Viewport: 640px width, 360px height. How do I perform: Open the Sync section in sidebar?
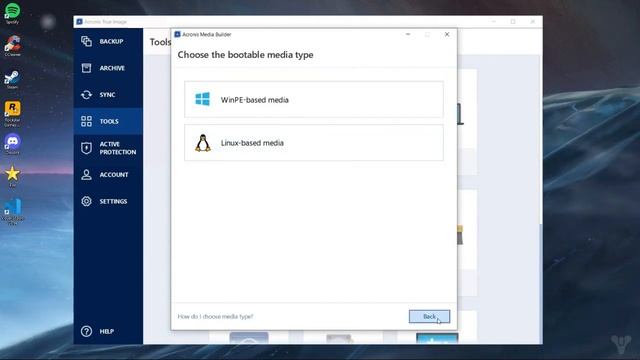point(108,95)
